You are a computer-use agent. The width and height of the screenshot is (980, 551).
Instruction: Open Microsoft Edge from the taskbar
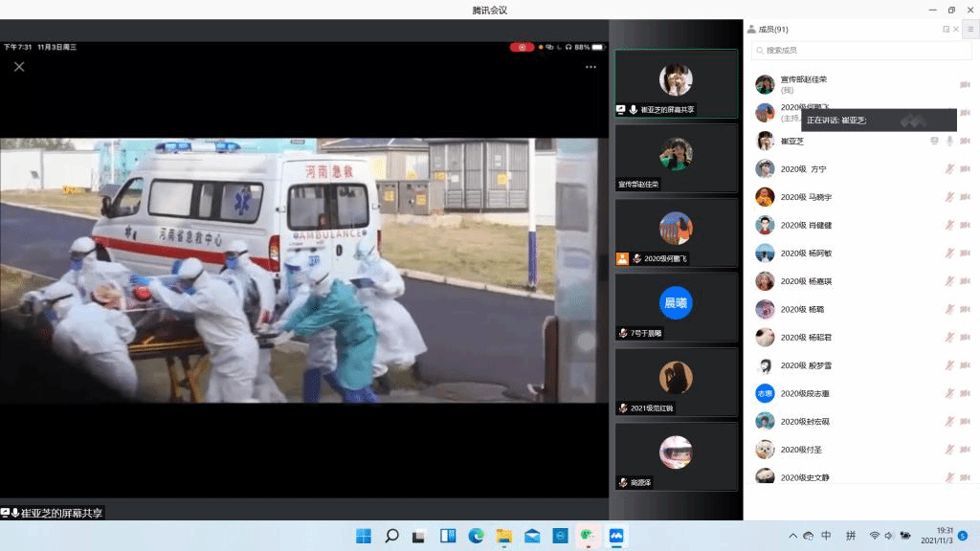[x=476, y=536]
